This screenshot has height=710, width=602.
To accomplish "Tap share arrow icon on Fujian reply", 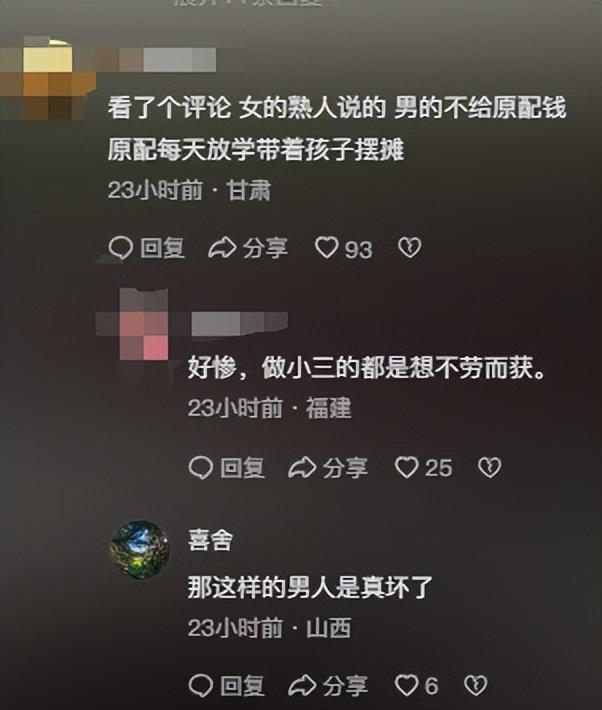I will (302, 468).
